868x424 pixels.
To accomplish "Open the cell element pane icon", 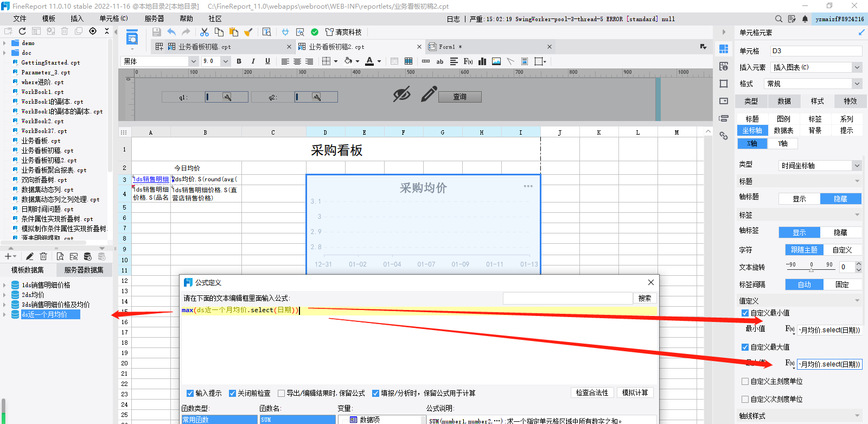I will click(724, 49).
